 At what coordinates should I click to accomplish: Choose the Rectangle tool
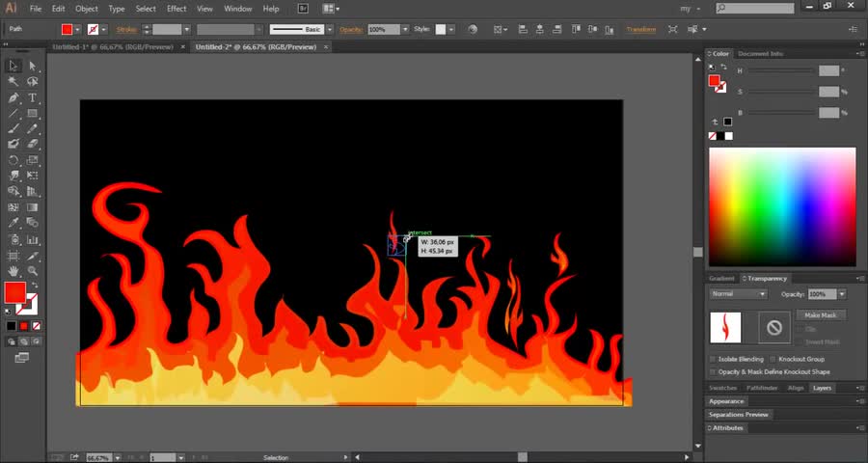[32, 114]
